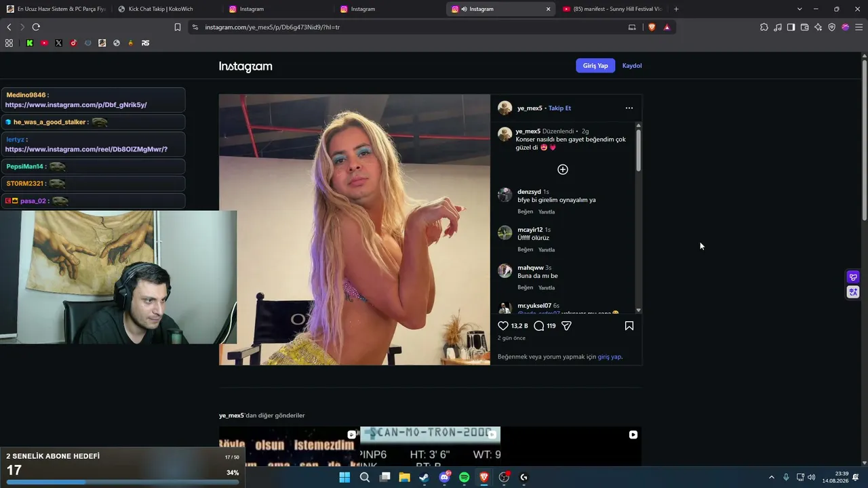The image size is (868, 488).
Task: Switch to the first Instagram tab
Action: coord(278,9)
